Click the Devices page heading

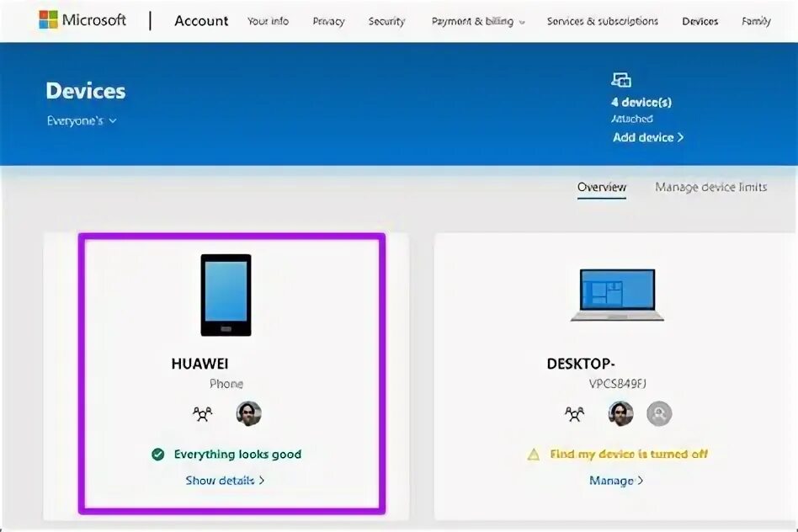(x=86, y=91)
